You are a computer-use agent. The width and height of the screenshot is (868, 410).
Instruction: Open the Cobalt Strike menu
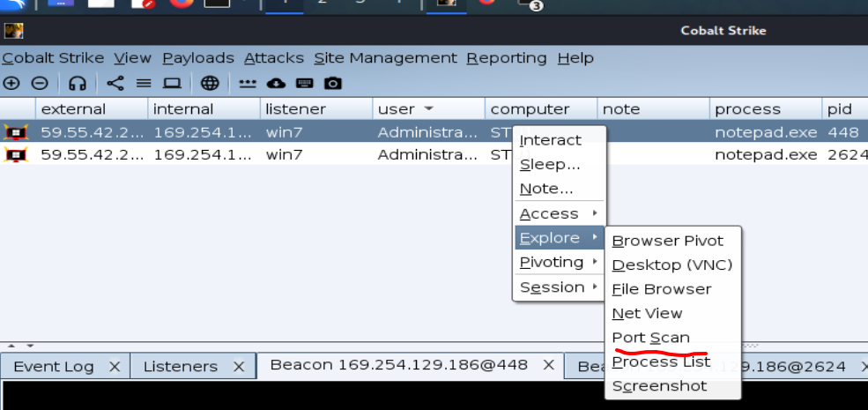click(53, 58)
